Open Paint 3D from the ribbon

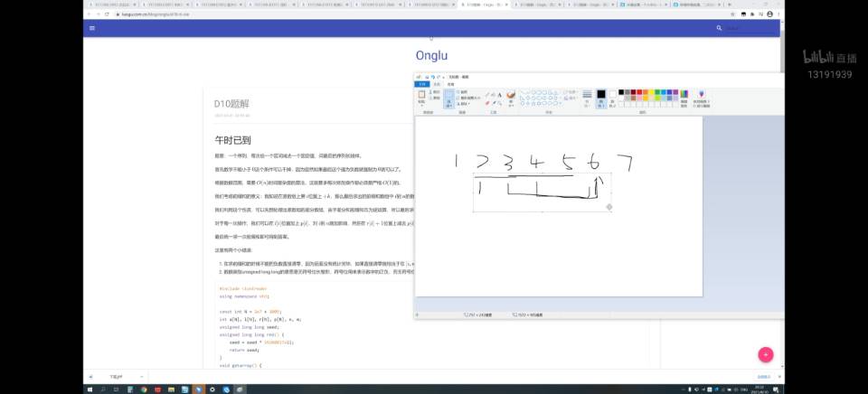point(702,97)
